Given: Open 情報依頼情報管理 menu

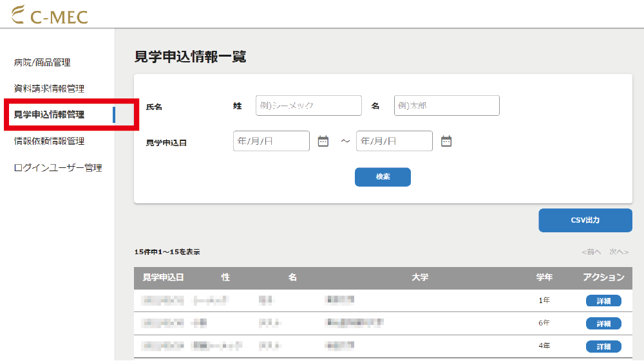Looking at the screenshot, I should (x=49, y=141).
